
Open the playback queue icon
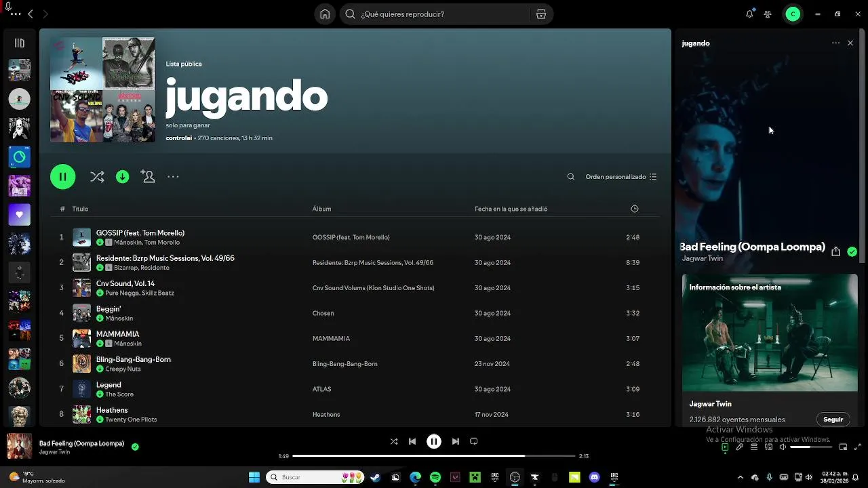click(754, 447)
